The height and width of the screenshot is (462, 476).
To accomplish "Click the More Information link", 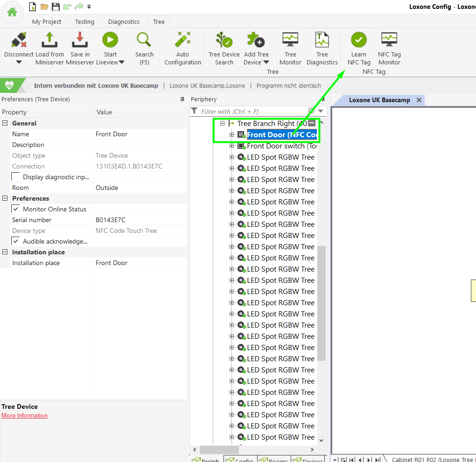I will 24,415.
